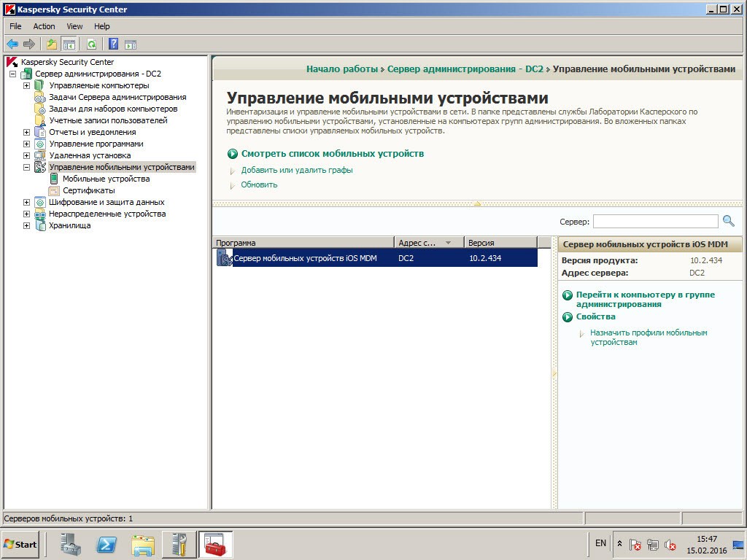Viewport: 747px width, 560px height.
Task: Click the Action Center flag tray icon
Action: click(635, 544)
